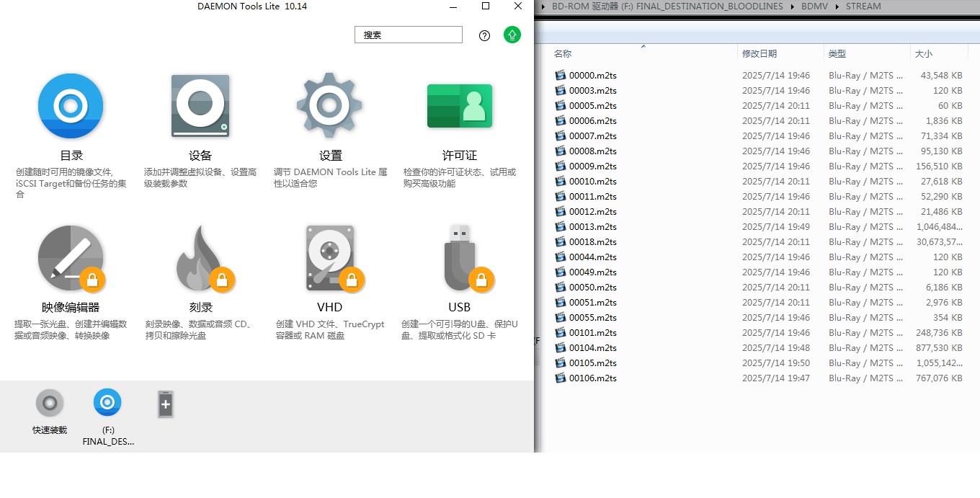Click STREAM in the address breadcrumb
The width and height of the screenshot is (980, 498).
pos(863,6)
